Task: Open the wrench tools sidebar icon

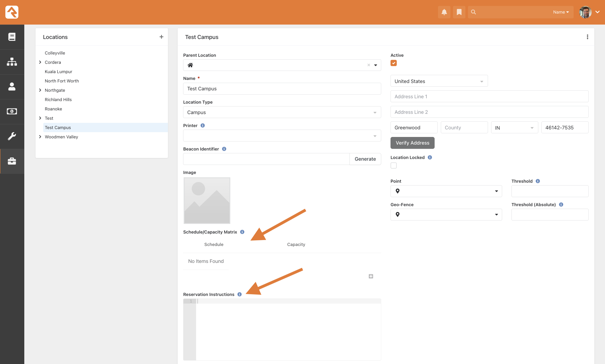Action: click(x=12, y=136)
